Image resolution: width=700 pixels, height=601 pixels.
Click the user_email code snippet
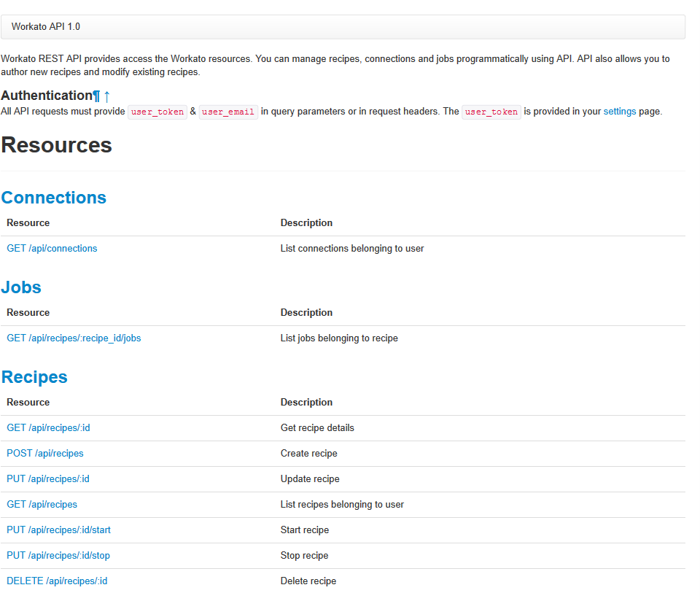228,112
